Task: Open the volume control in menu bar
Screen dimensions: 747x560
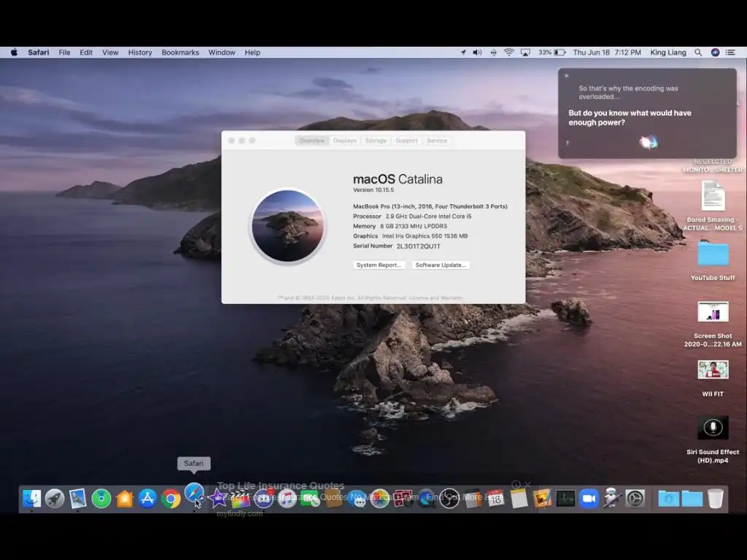Action: 477,52
